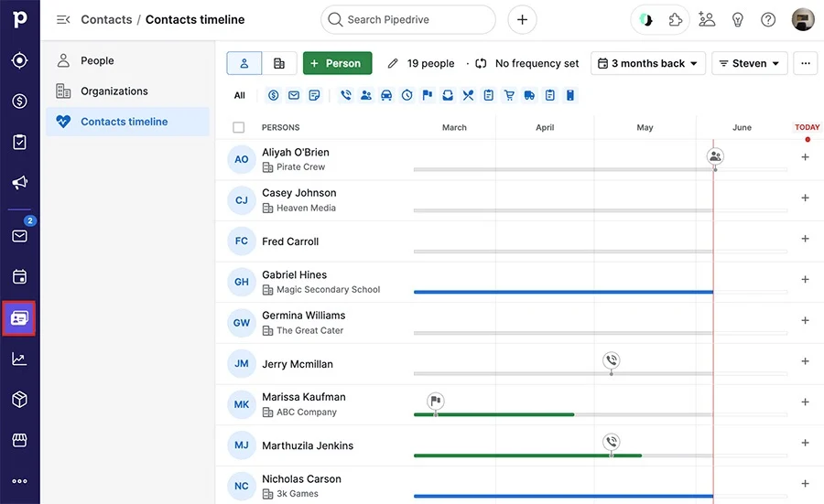Open the Germina Williams contact
Image resolution: width=824 pixels, height=504 pixels.
pos(304,316)
